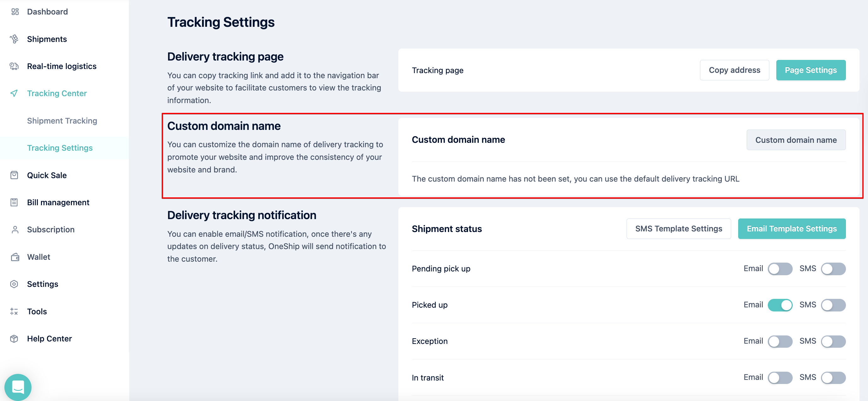
Task: Click the Bill management document icon
Action: point(14,202)
